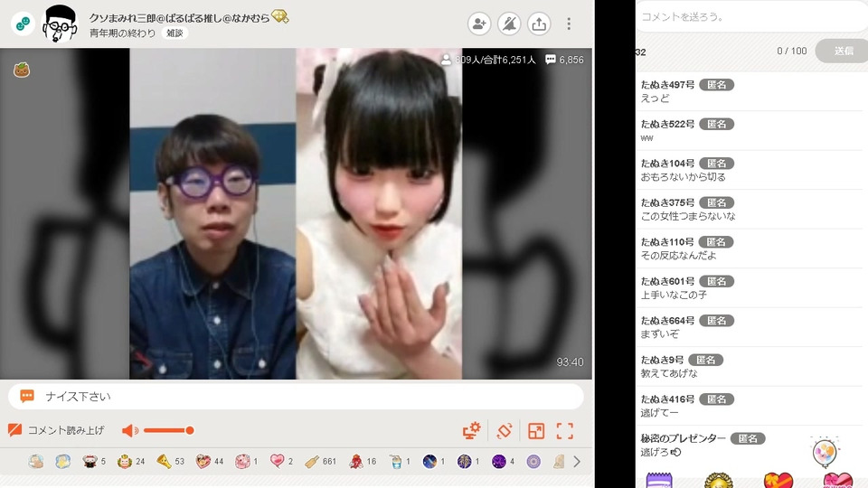Click the viewer count person icon
This screenshot has height=488, width=868.
pyautogui.click(x=446, y=60)
